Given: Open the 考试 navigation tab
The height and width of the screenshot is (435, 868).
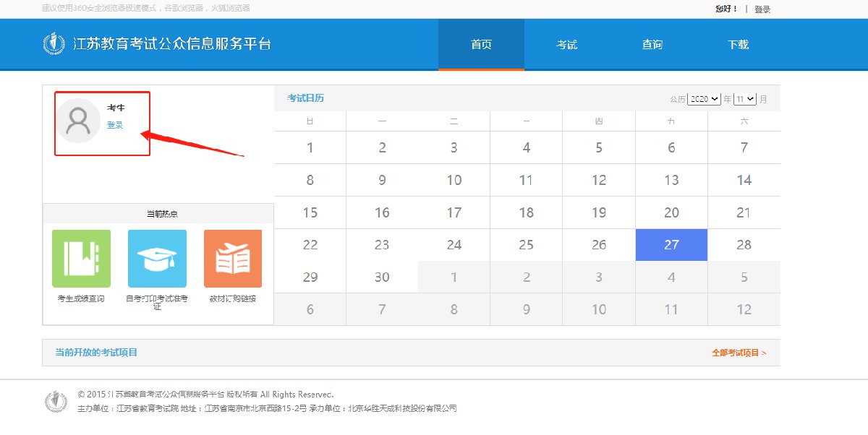Looking at the screenshot, I should [566, 45].
